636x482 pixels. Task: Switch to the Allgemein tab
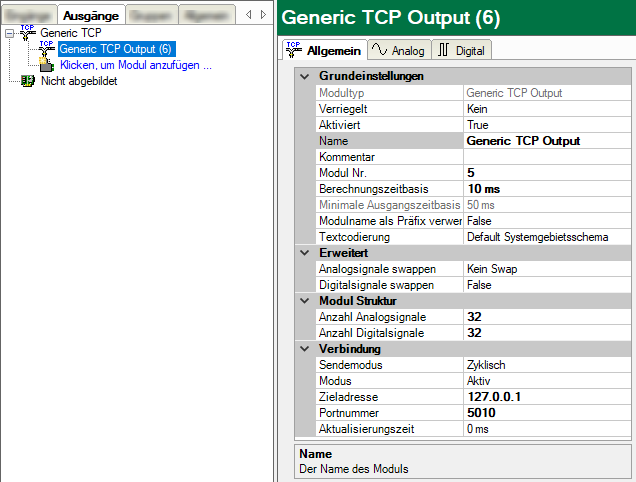(324, 50)
